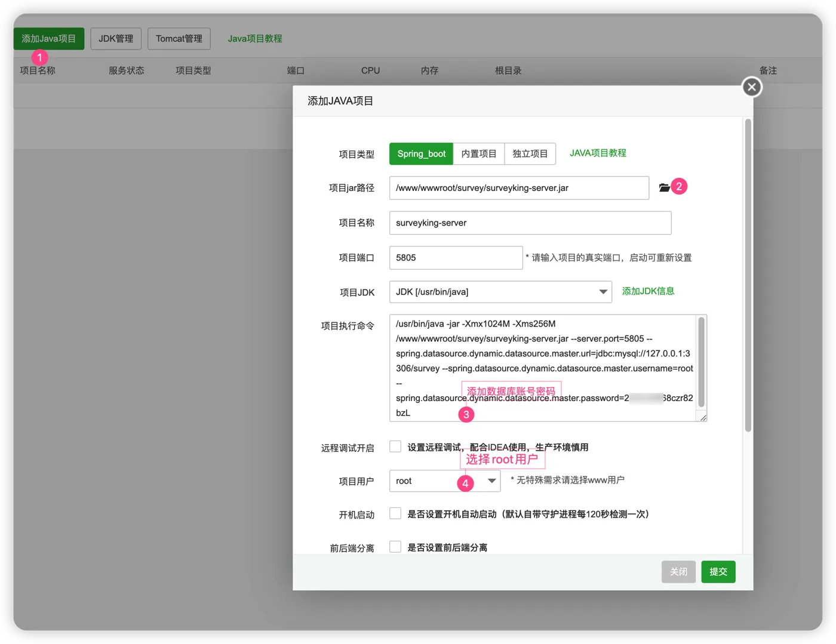Viewport: 836px width, 644px height.
Task: Select the 独立项目 project type
Action: click(x=530, y=154)
